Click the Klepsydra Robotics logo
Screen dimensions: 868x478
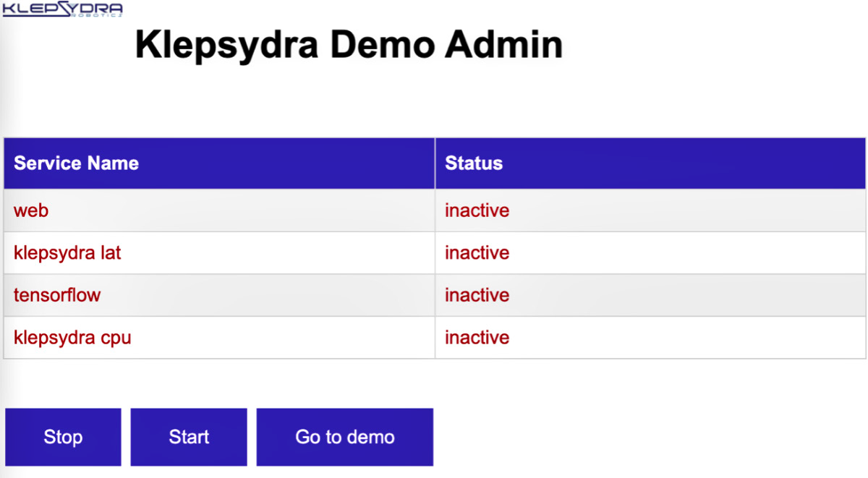tap(62, 9)
